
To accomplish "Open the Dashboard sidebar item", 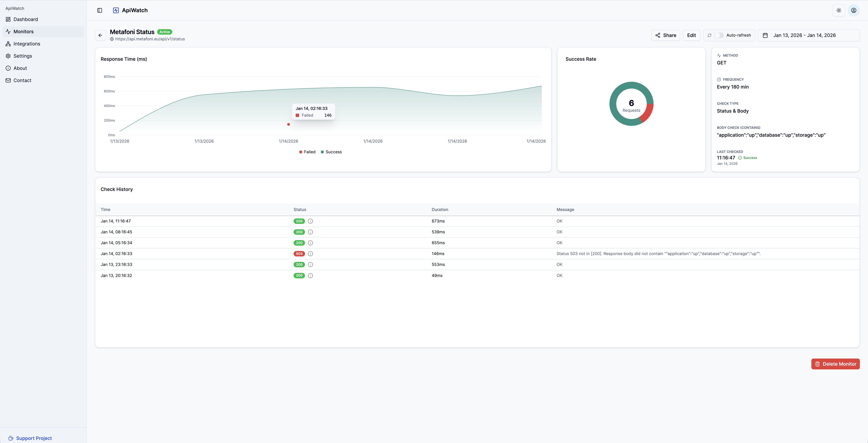I will [x=26, y=19].
